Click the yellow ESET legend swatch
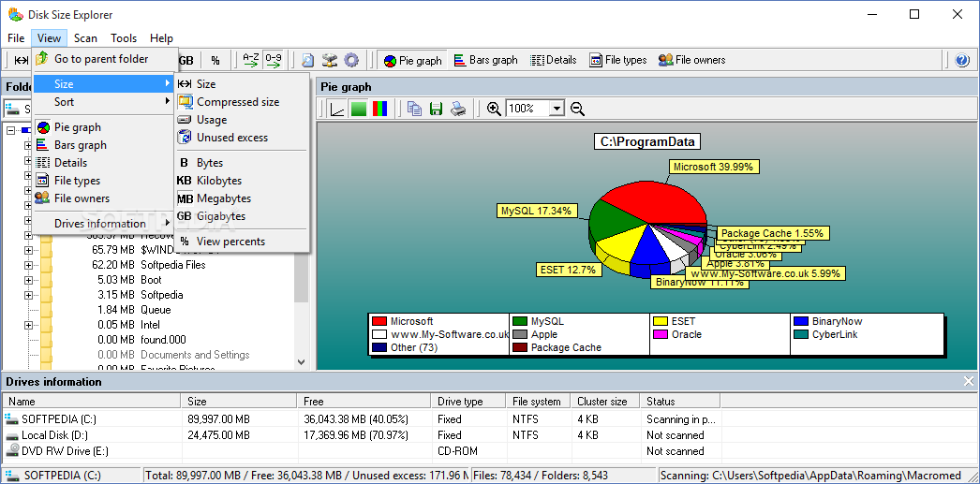 (660, 322)
